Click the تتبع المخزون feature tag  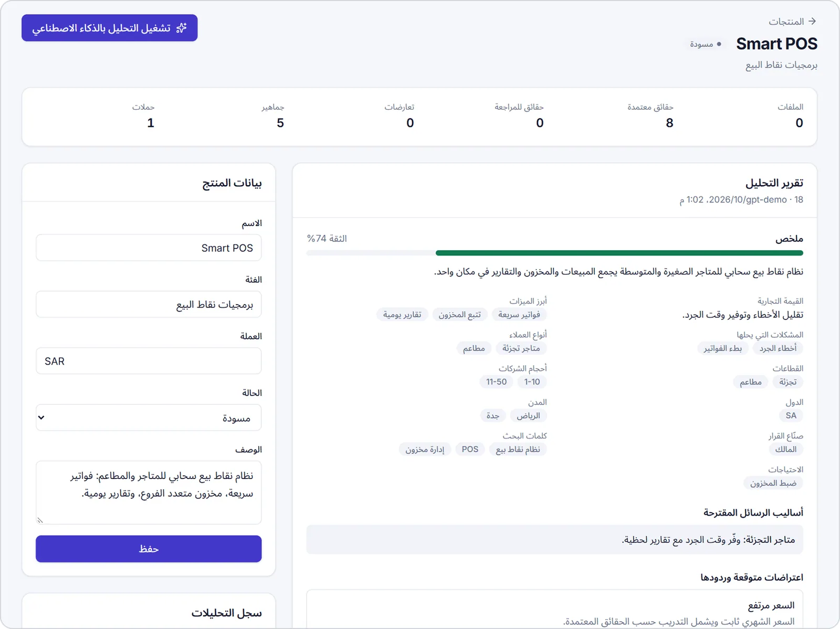coord(460,315)
